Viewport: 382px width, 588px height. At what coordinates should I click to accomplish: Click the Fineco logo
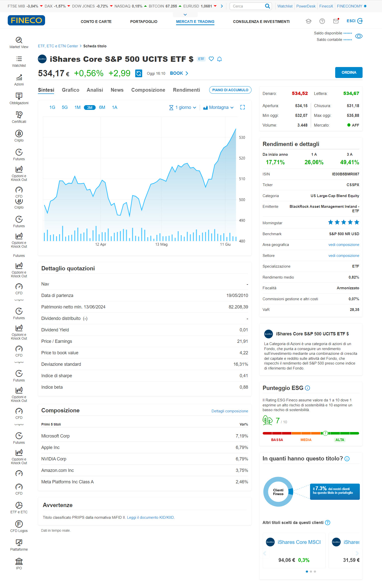pos(26,20)
